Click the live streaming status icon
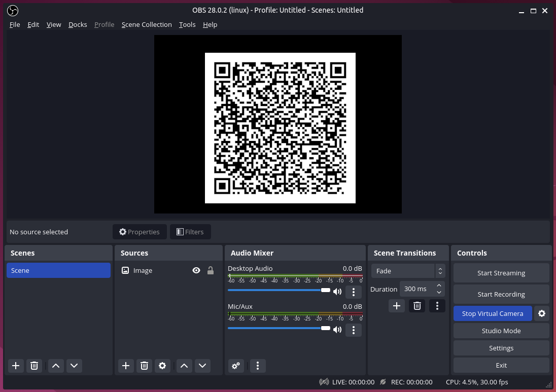 point(324,382)
